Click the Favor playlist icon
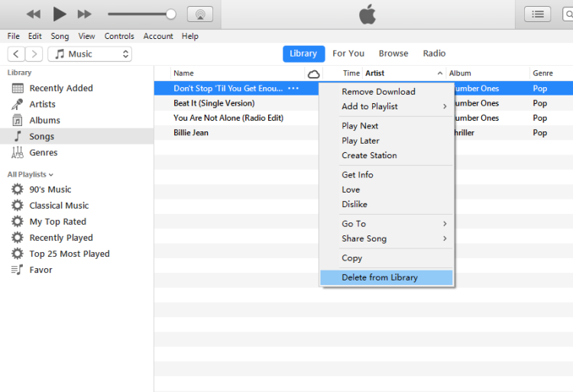The width and height of the screenshot is (573, 392). [17, 270]
